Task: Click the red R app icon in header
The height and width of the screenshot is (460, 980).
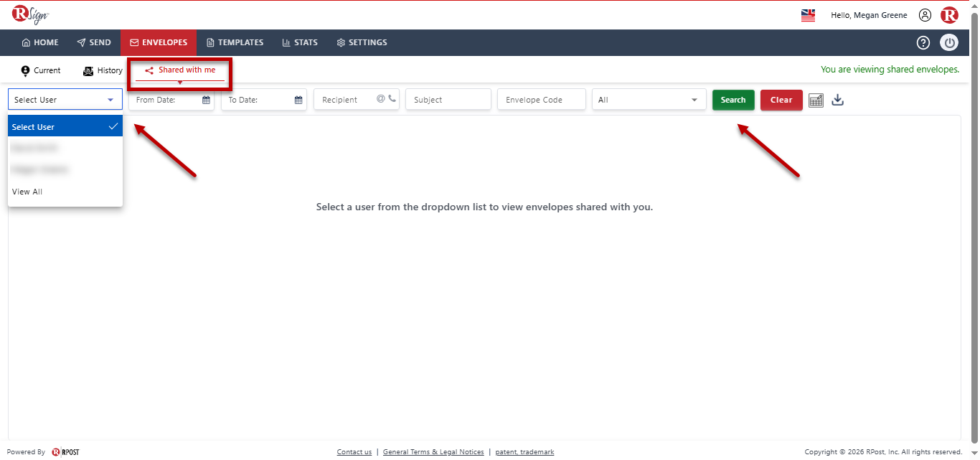Action: pyautogui.click(x=949, y=15)
